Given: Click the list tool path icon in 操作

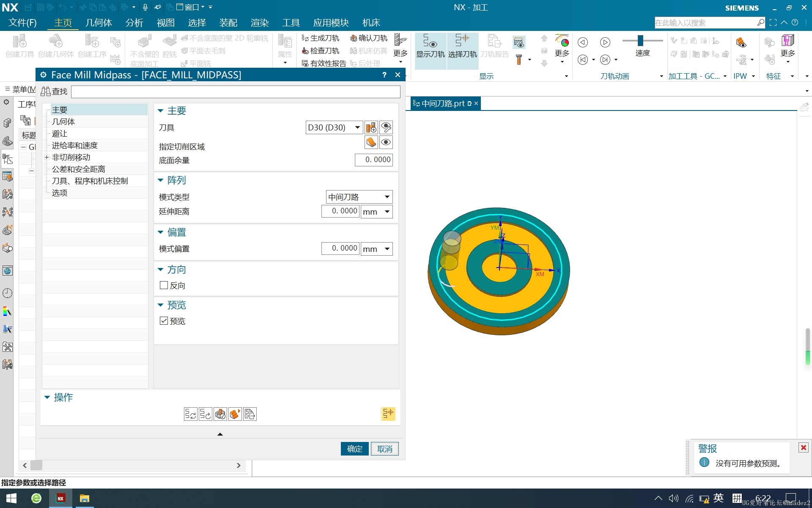Looking at the screenshot, I should (250, 414).
